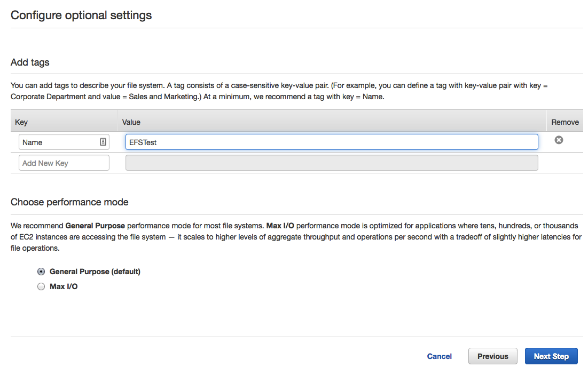Click the Cancel link
The height and width of the screenshot is (367, 588).
click(440, 356)
